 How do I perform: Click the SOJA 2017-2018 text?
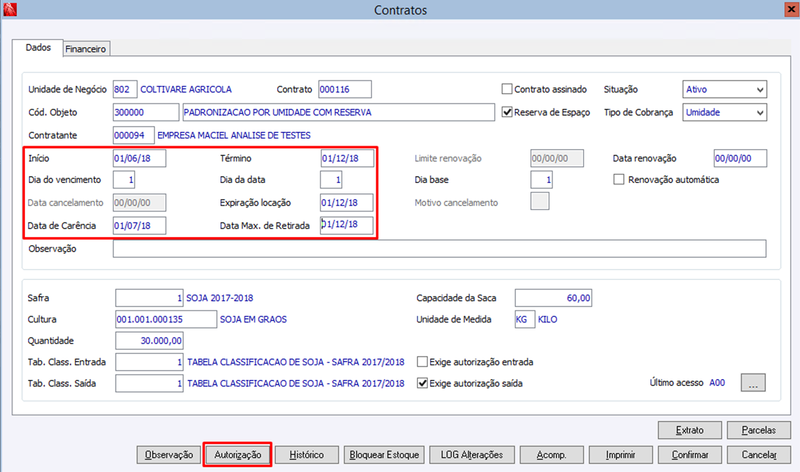pyautogui.click(x=219, y=298)
